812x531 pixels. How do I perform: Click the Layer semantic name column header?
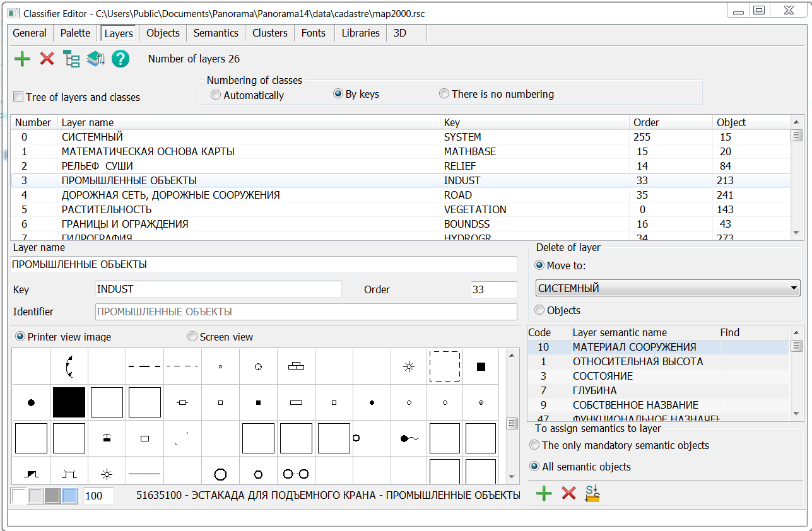(644, 332)
